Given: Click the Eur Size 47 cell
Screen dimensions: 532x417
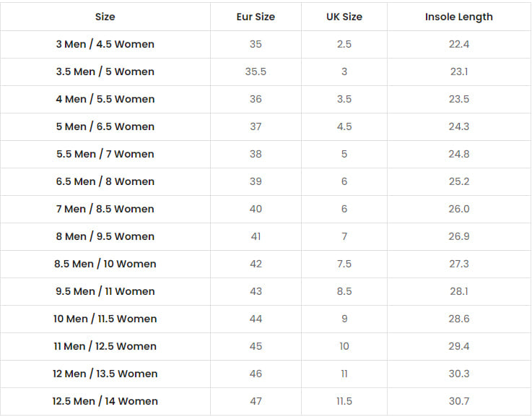Looking at the screenshot, I should [x=256, y=401].
